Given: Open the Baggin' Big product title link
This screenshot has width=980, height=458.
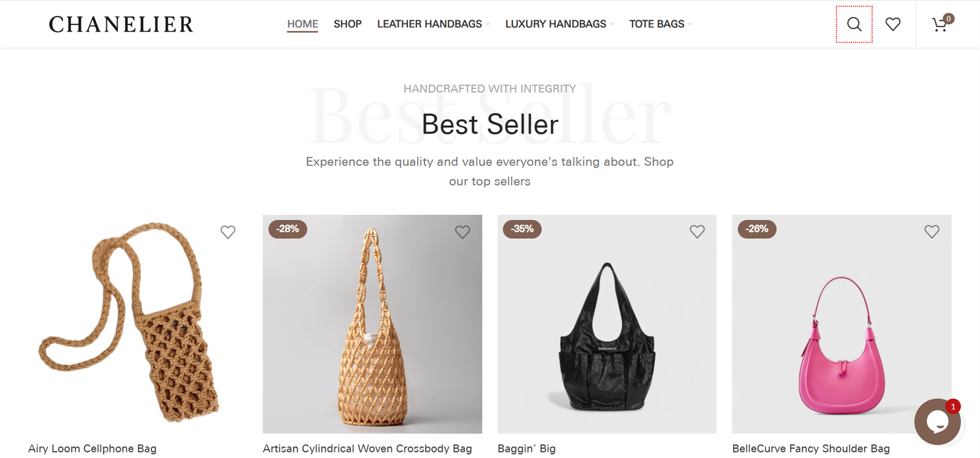Looking at the screenshot, I should 527,448.
